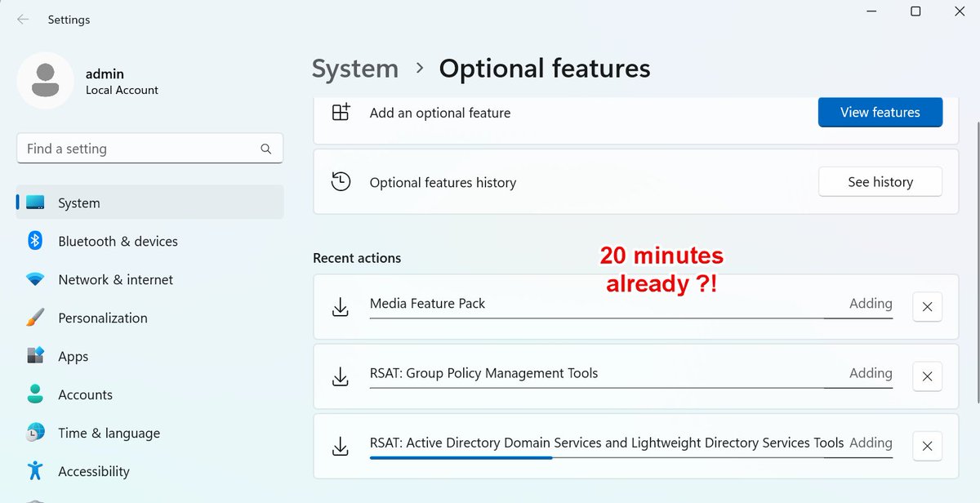Click the Recent actions heading
980x503 pixels.
[x=357, y=258]
